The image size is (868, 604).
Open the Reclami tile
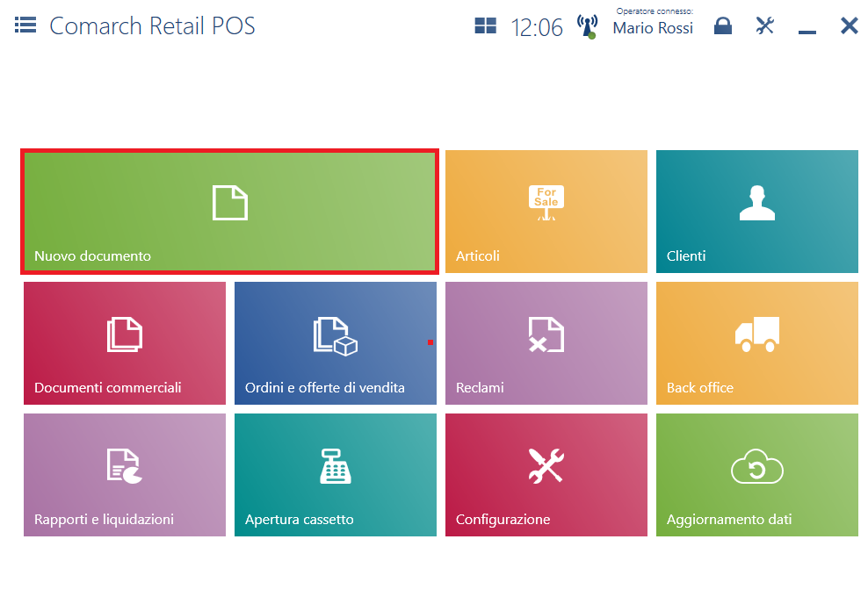coord(546,343)
